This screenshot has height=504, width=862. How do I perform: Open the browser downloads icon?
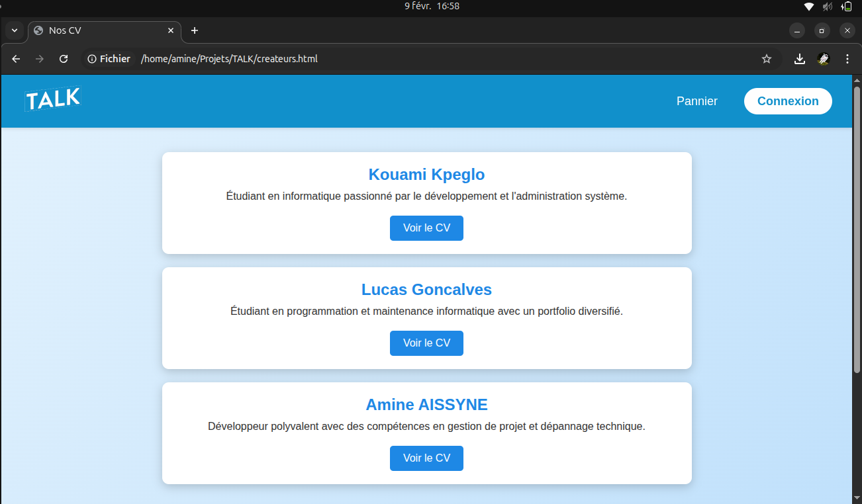[800, 59]
